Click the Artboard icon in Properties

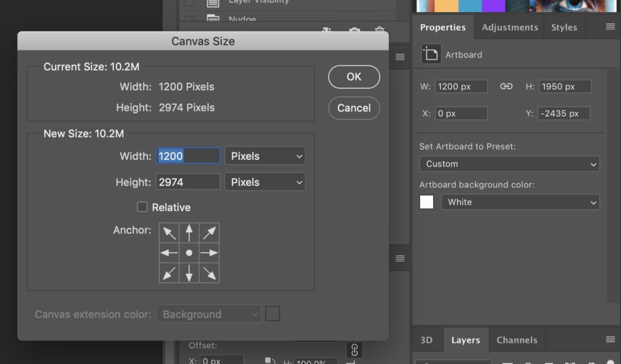[x=431, y=55]
